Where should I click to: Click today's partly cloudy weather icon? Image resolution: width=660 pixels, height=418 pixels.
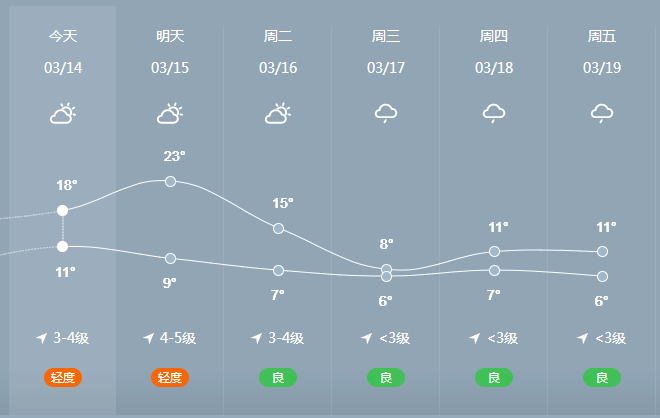[x=63, y=113]
